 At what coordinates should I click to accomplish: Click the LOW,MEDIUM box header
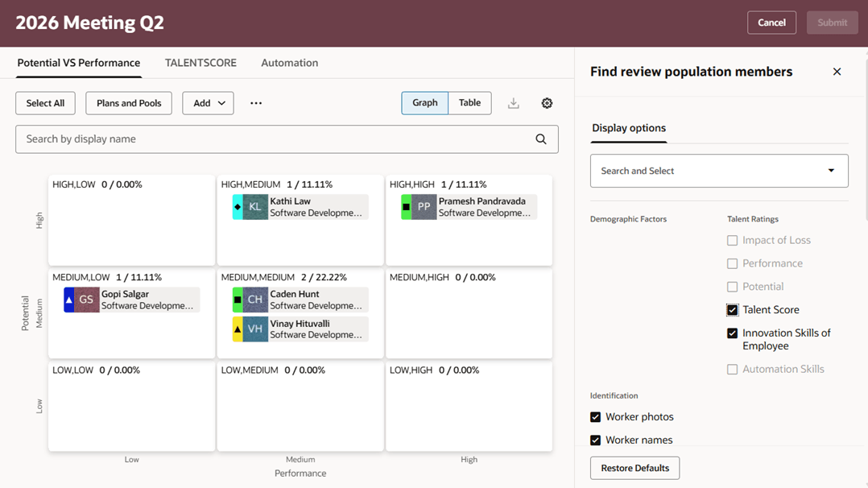pos(273,370)
